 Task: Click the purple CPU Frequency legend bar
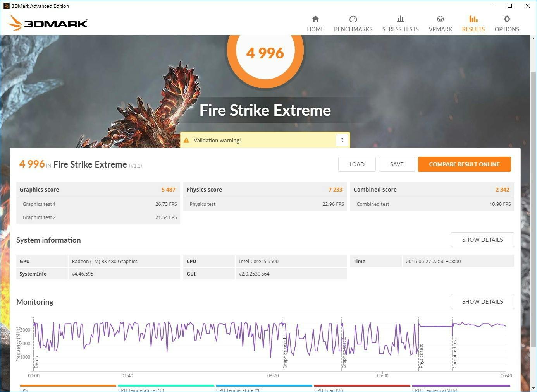(461, 386)
